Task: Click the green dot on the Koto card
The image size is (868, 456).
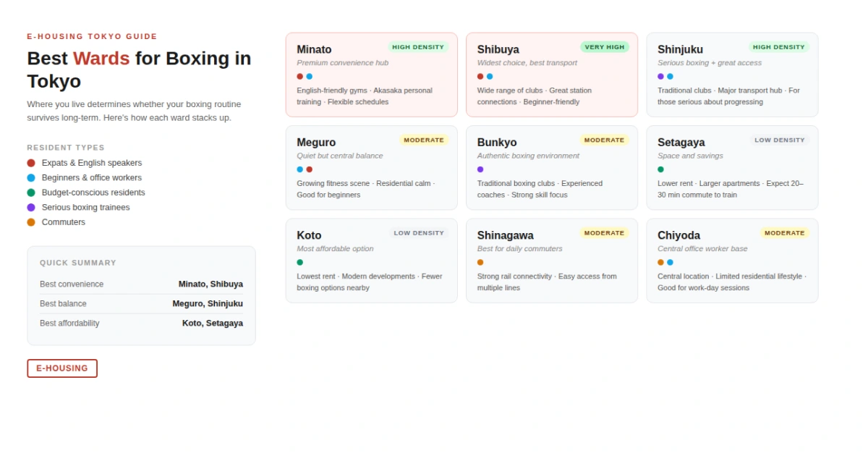Action: pos(300,263)
